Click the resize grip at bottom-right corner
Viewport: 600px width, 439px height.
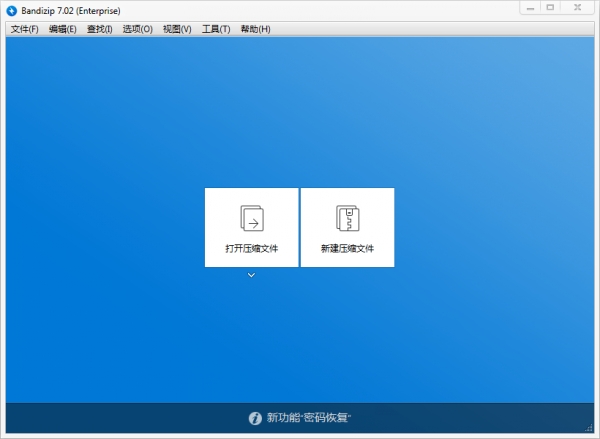pos(589,428)
